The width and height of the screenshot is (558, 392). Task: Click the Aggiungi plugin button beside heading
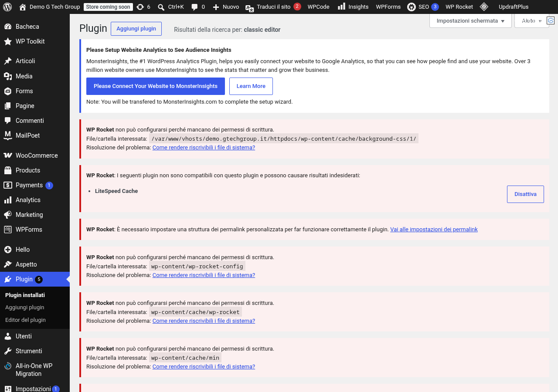136,29
